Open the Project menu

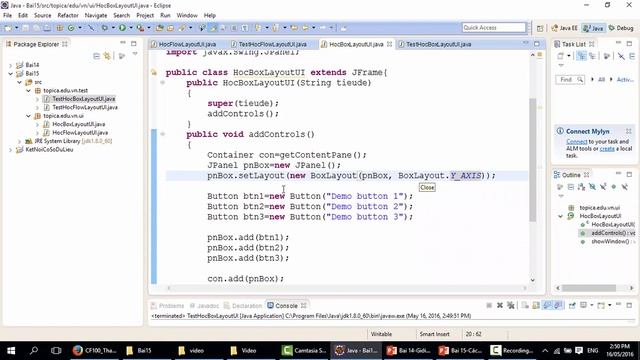pos(145,15)
